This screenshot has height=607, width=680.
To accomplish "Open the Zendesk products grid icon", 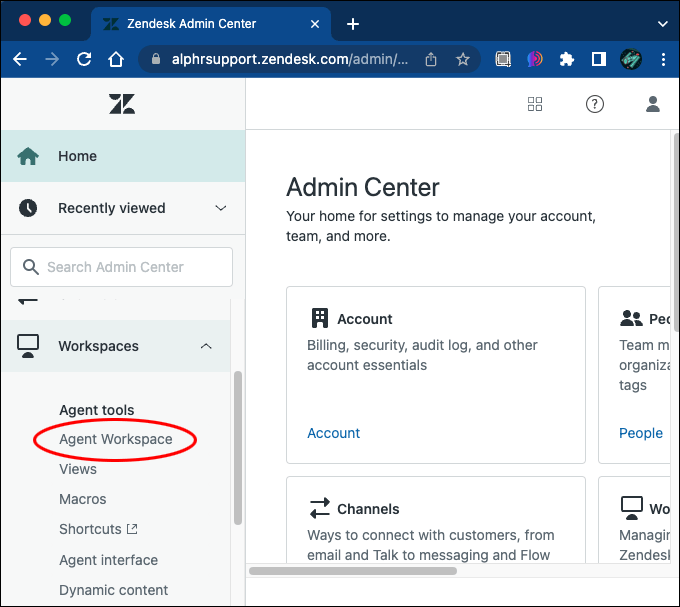I will coord(535,104).
